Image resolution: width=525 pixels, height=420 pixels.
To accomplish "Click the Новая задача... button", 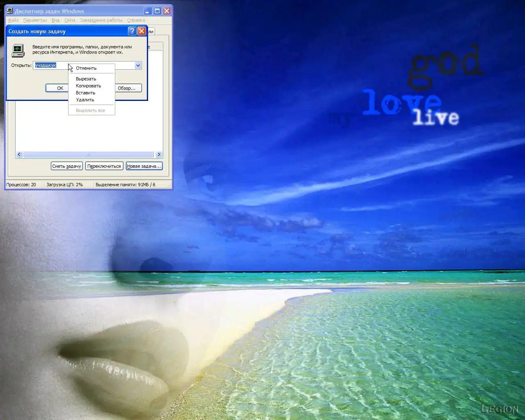I will [144, 166].
